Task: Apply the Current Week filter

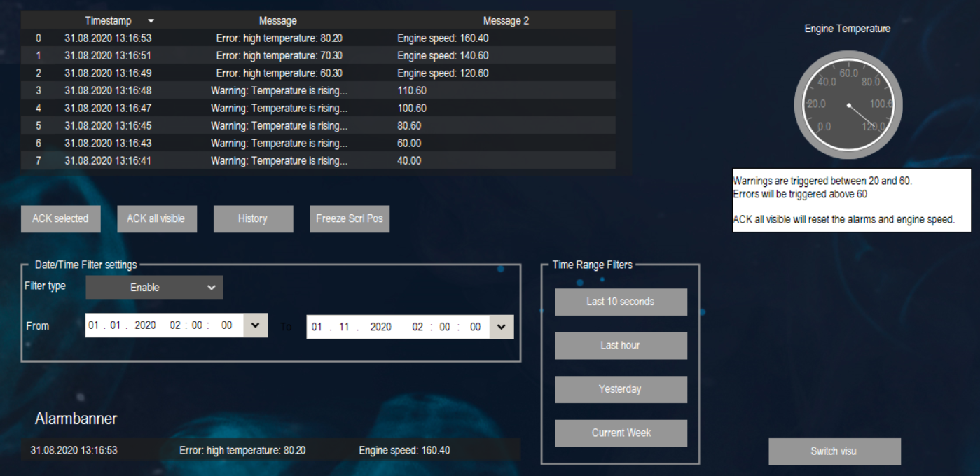Action: [620, 433]
